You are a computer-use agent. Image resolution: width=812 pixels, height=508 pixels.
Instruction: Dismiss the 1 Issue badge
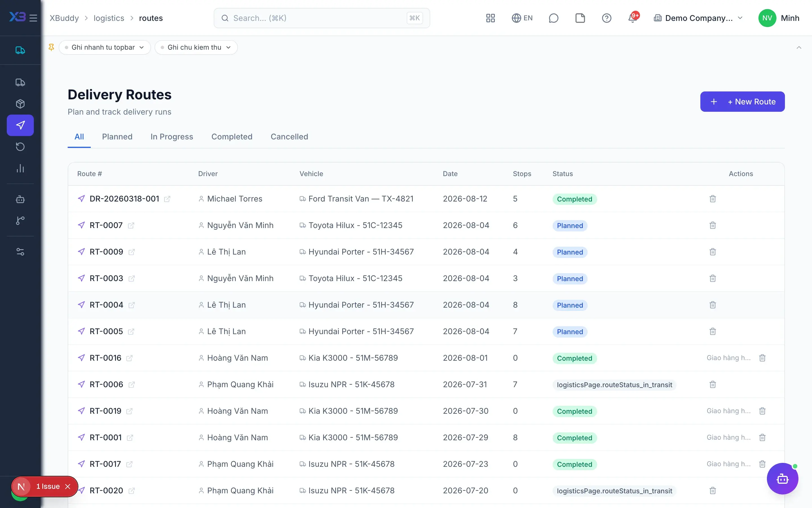click(68, 486)
